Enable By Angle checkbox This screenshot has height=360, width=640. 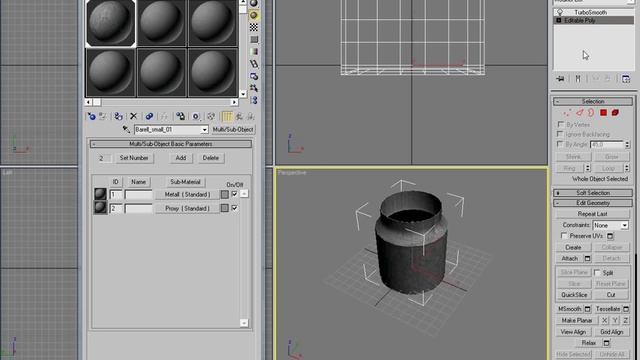pos(560,144)
